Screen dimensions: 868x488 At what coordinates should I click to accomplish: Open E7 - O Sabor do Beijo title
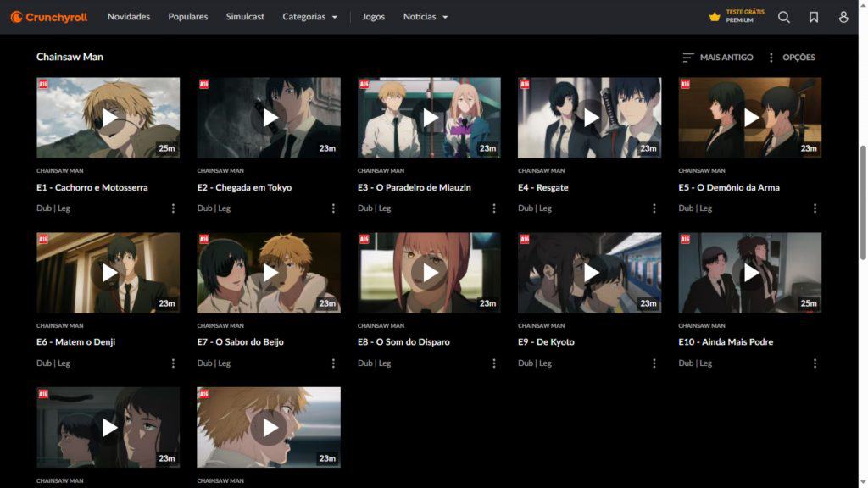240,342
